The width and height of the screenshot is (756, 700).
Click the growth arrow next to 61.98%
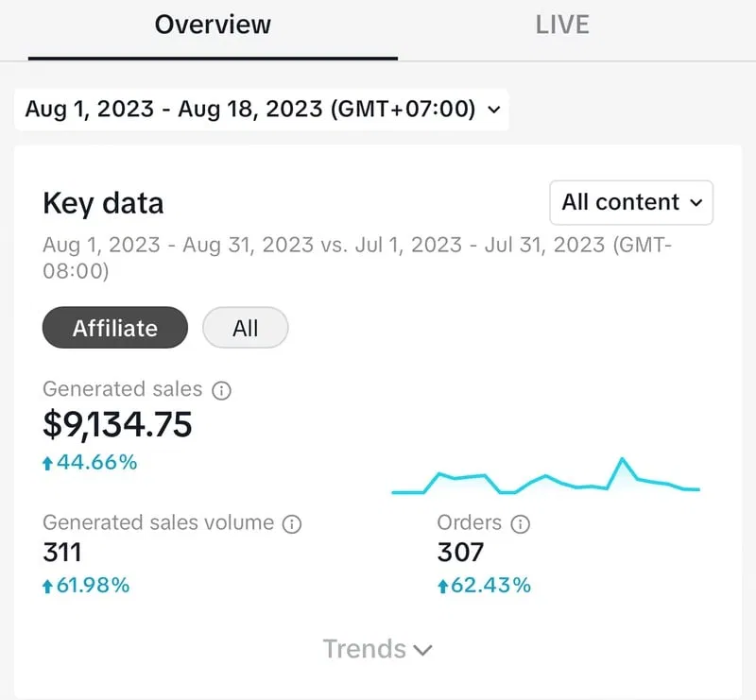click(49, 586)
